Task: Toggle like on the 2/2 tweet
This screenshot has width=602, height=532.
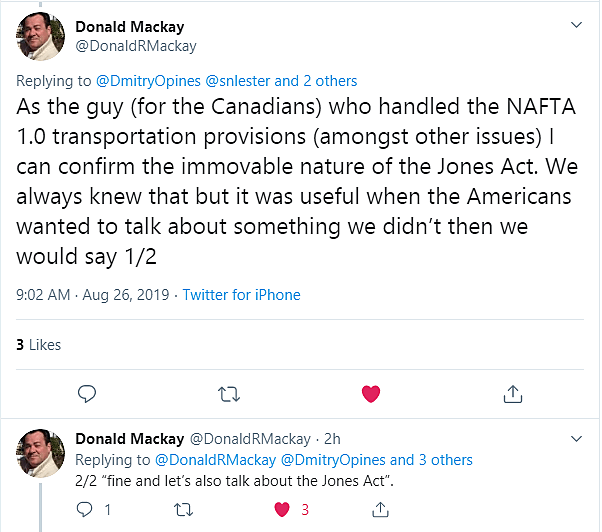Action: pyautogui.click(x=282, y=510)
